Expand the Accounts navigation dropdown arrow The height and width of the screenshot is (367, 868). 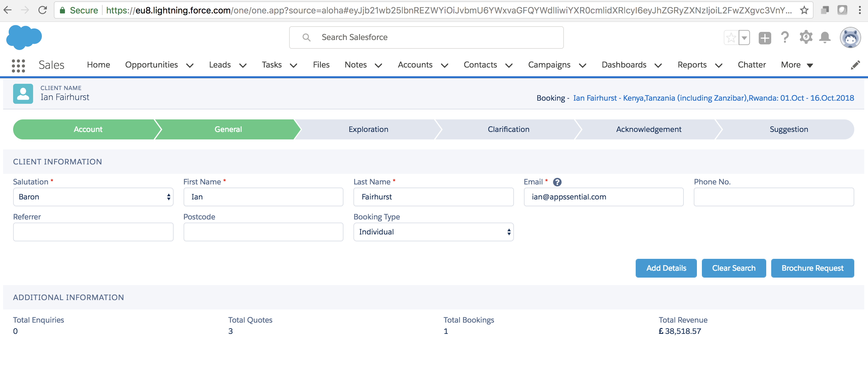point(445,65)
